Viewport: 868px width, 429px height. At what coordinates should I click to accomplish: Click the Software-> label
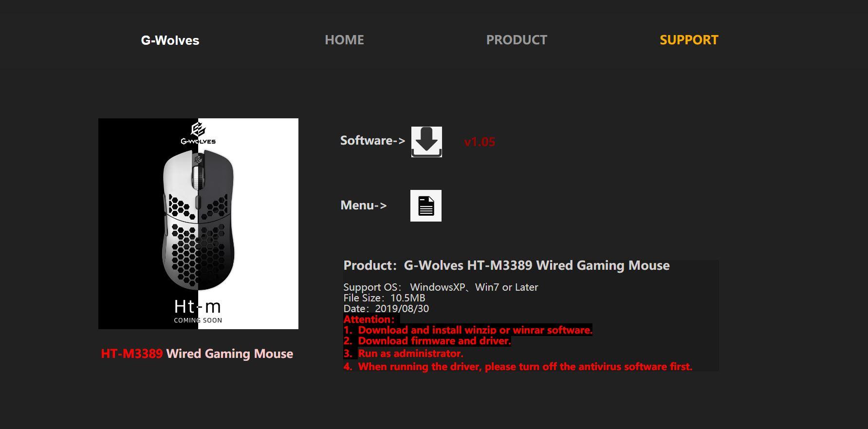pos(372,140)
